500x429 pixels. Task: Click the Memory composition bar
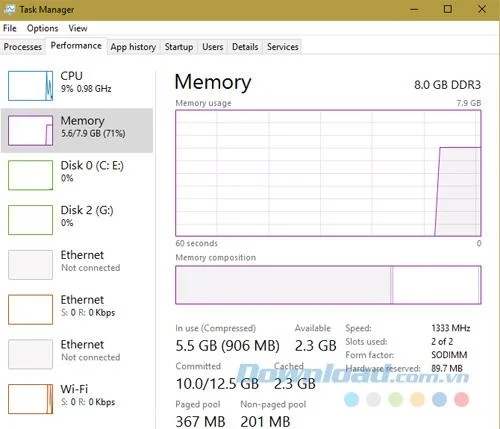(328, 285)
